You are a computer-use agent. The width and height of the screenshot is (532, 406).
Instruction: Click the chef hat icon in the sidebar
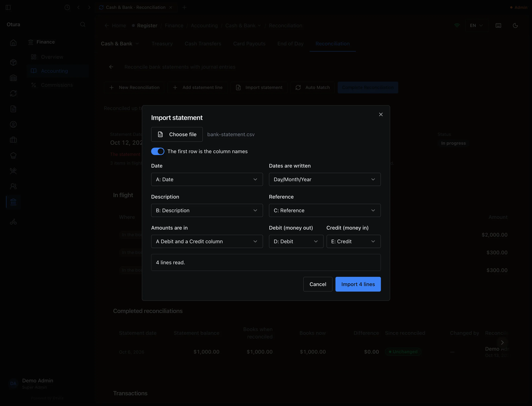click(13, 155)
